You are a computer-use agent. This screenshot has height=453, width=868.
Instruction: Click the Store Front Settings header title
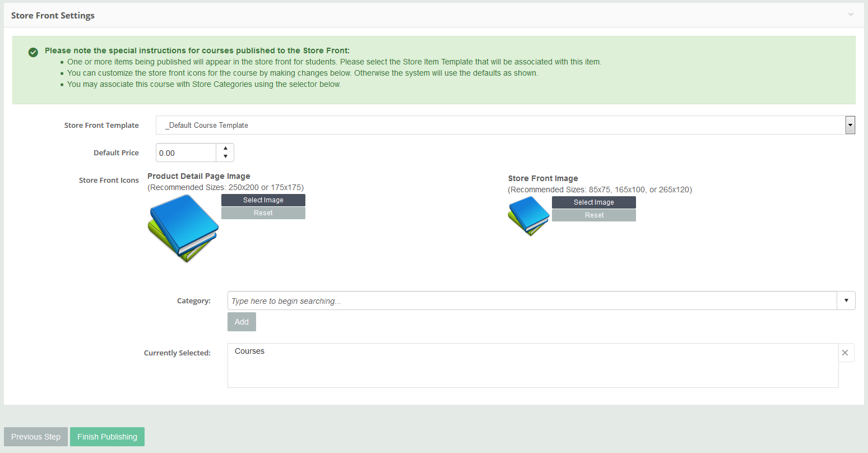click(53, 16)
